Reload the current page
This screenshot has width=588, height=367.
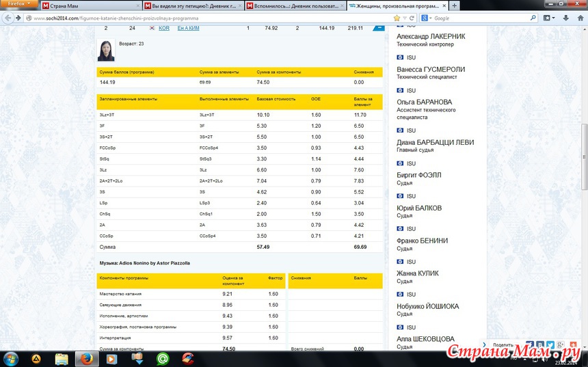pyautogui.click(x=412, y=18)
